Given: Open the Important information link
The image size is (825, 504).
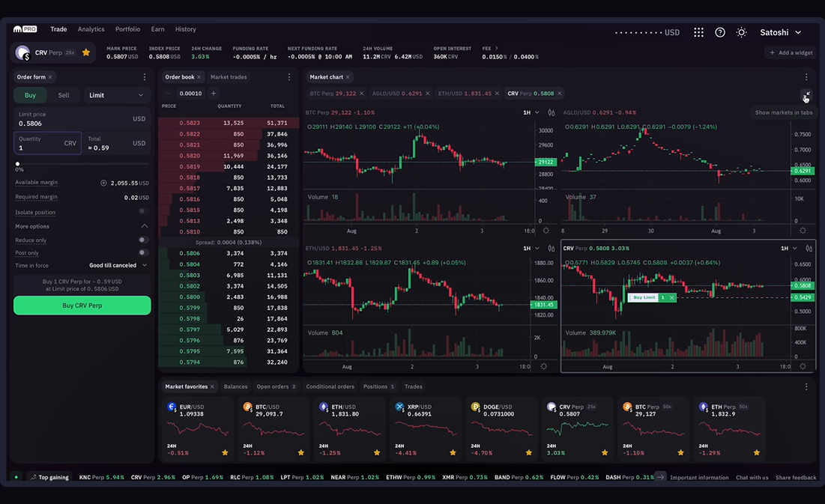Looking at the screenshot, I should tap(699, 478).
